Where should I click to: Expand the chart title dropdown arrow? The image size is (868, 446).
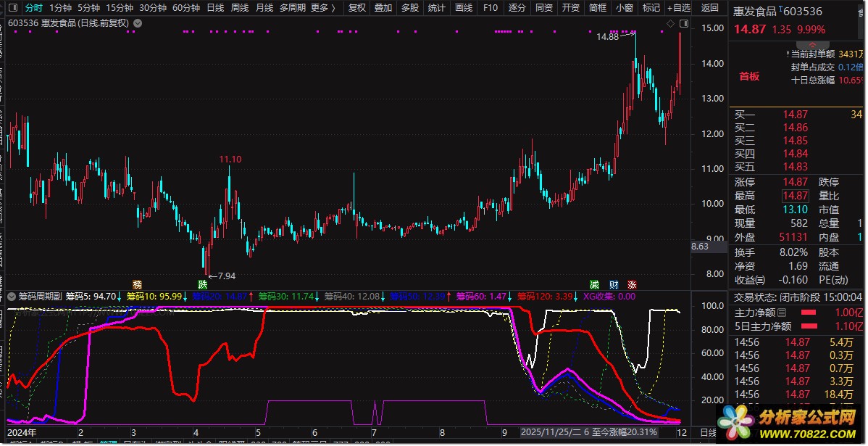point(137,23)
